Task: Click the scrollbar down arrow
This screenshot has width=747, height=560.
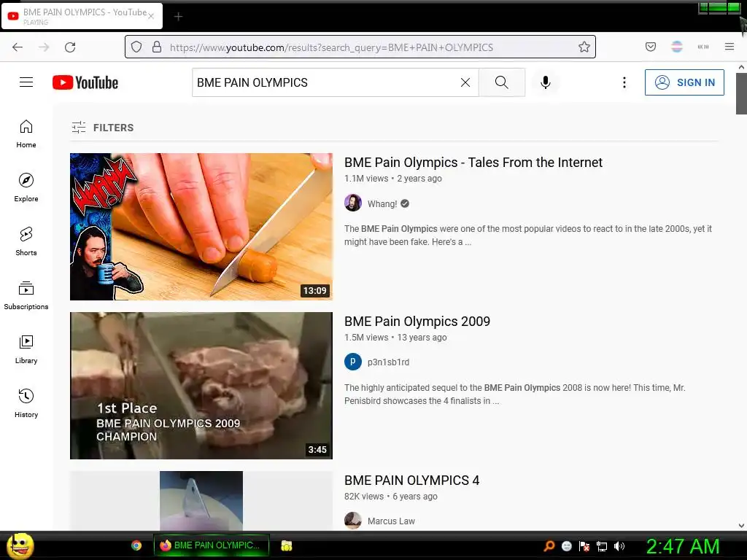Action: click(x=741, y=526)
